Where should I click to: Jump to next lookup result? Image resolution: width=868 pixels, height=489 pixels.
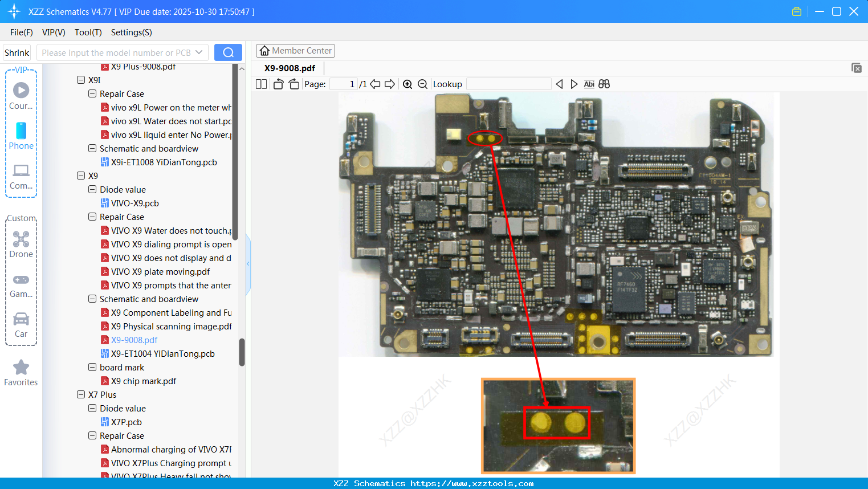(x=574, y=84)
